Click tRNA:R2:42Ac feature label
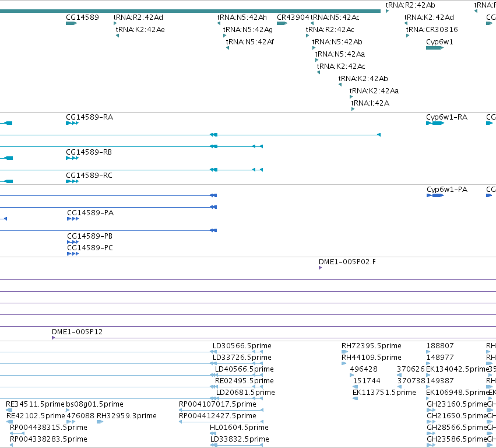 coord(330,30)
